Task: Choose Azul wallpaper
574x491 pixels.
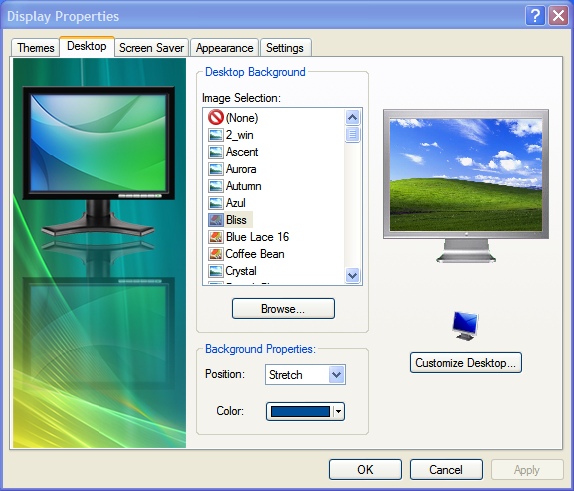Action: click(x=235, y=202)
